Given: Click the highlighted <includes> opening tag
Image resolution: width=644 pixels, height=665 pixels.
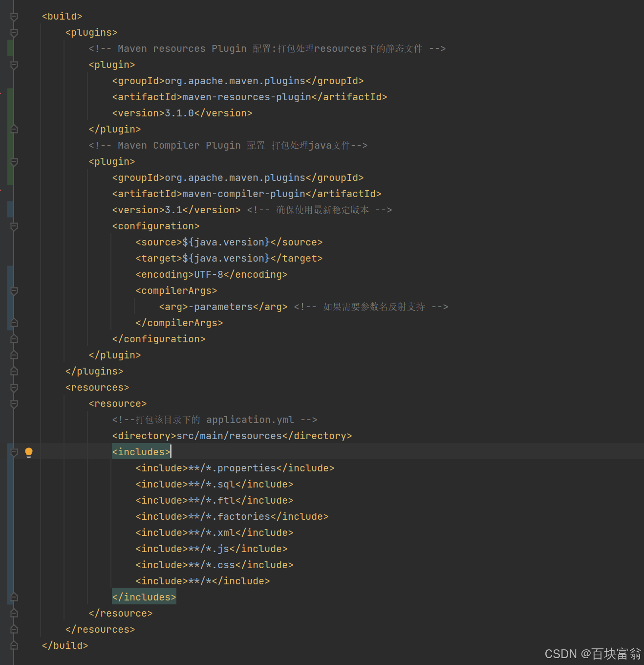Looking at the screenshot, I should point(141,452).
